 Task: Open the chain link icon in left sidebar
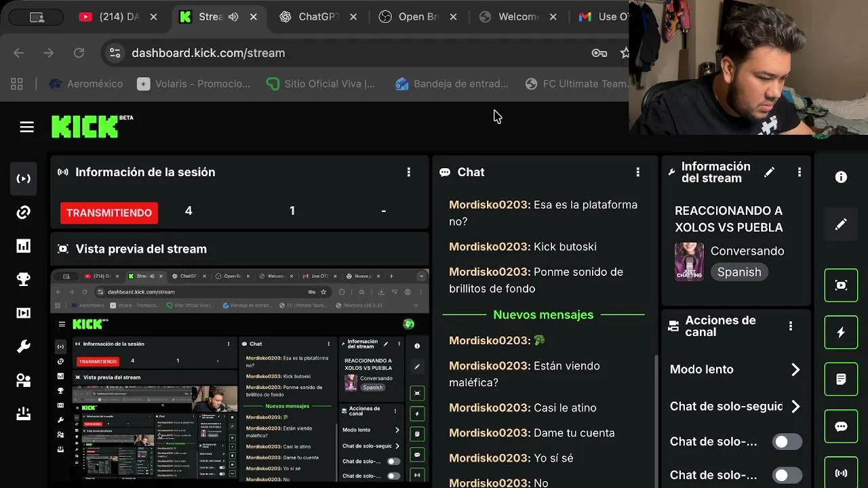24,213
